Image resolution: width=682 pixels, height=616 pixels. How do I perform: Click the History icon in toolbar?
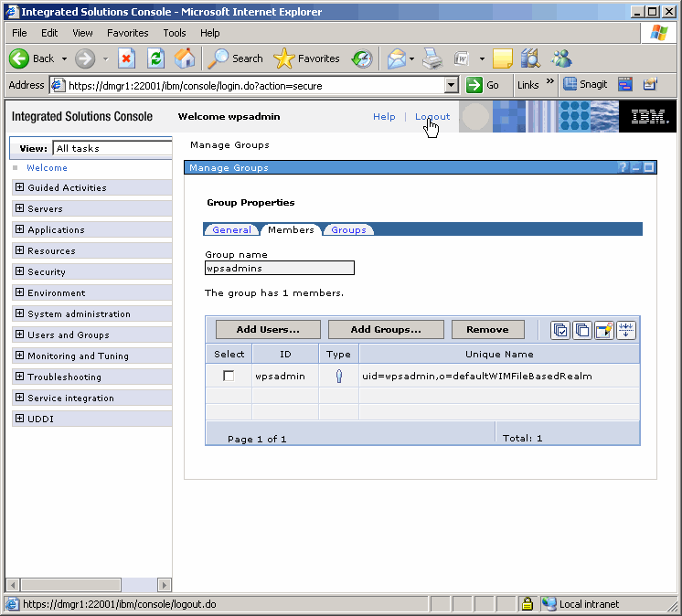[x=362, y=58]
